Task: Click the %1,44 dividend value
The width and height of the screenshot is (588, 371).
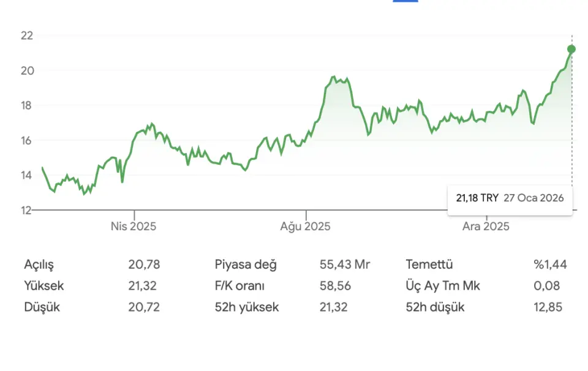Action: click(550, 264)
